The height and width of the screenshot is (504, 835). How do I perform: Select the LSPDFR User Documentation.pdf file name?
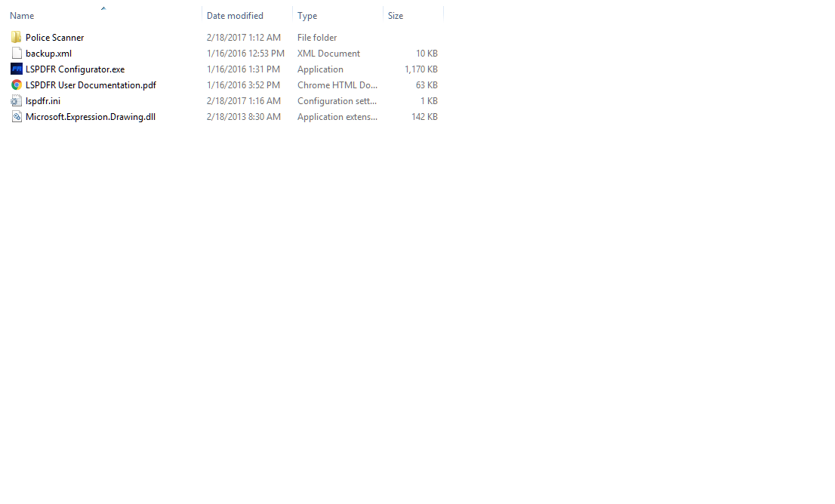91,85
